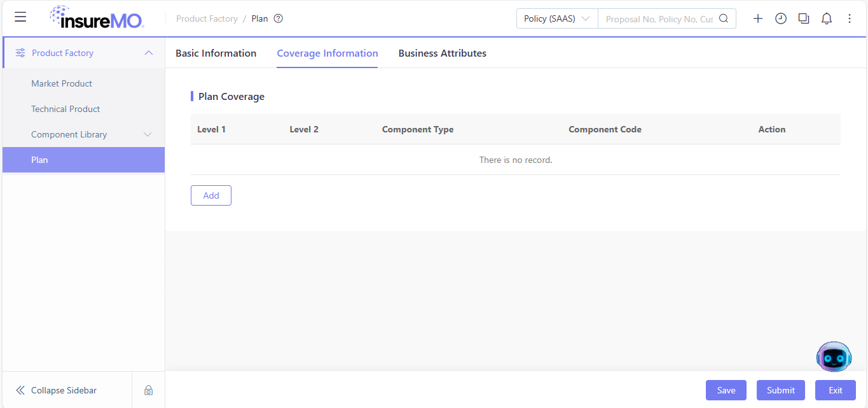Click the search magnifier icon
868x408 pixels.
point(724,18)
